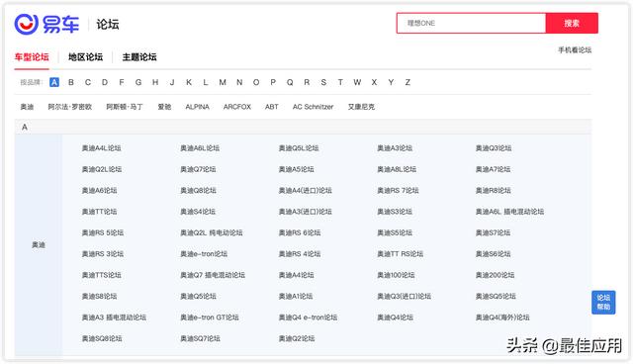
Task: Visit the 奥迪A4(进口)论坛 forum
Action: (306, 191)
